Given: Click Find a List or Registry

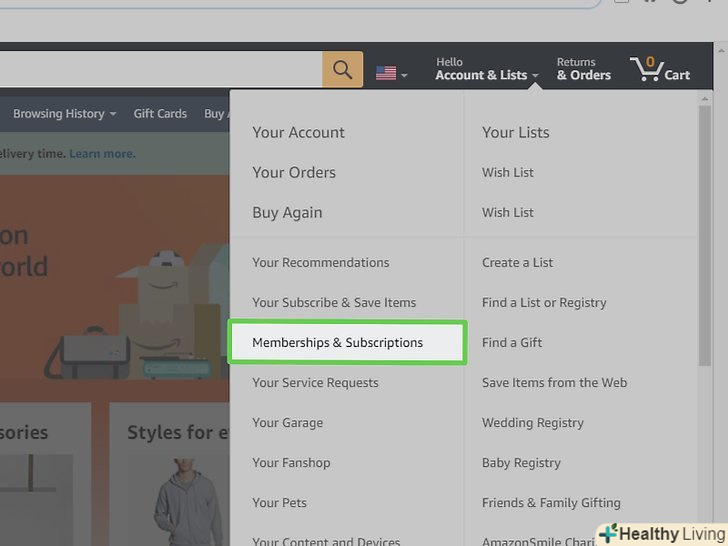Looking at the screenshot, I should (544, 303).
